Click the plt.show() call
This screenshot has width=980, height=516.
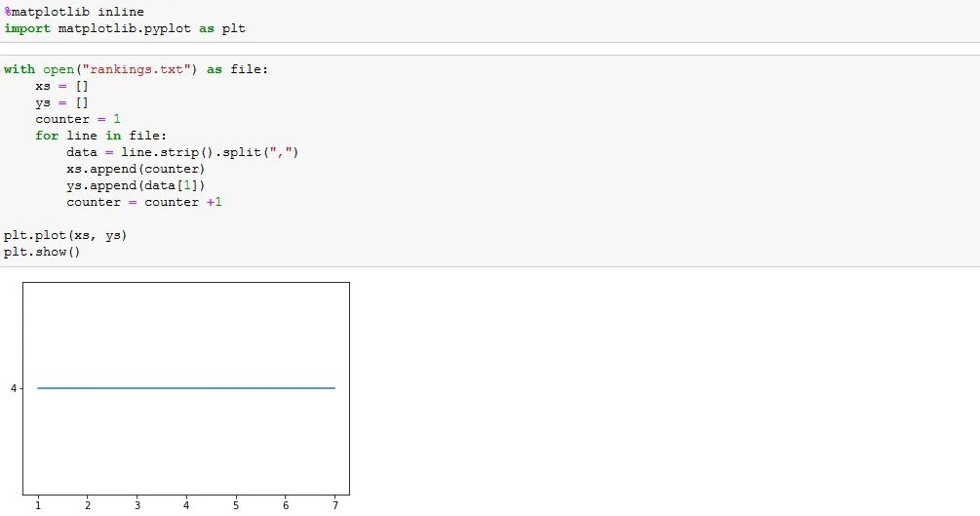(x=42, y=252)
